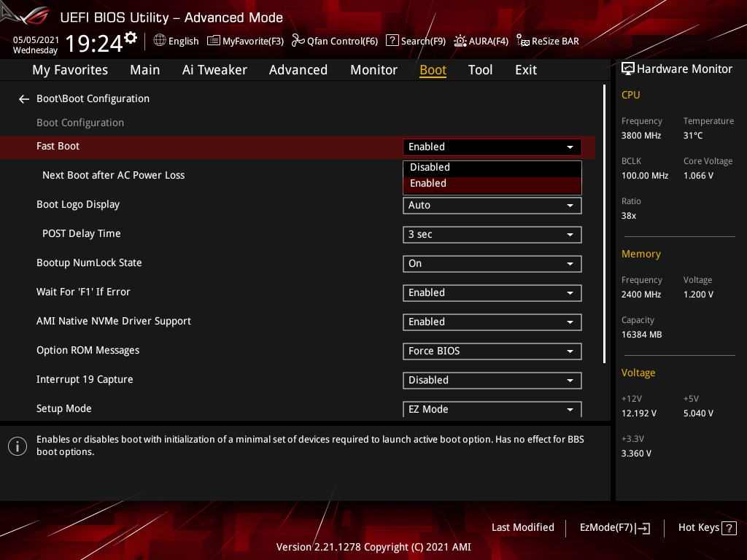Select the Fast Boot setting row label

point(58,146)
